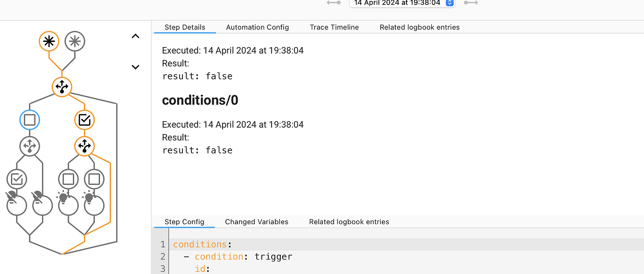Click the second light-off action node
This screenshot has height=274, width=644.
click(x=42, y=205)
